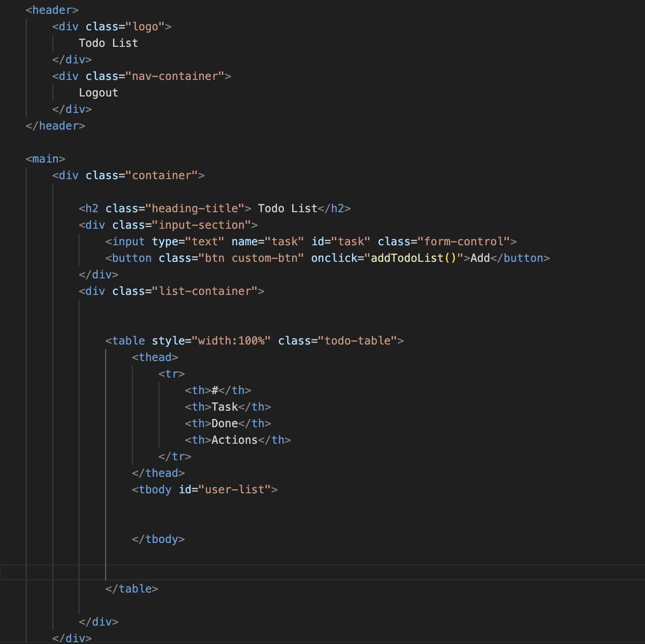Viewport: 645px width, 644px height.
Task: Click the "form-control" class value
Action: (464, 241)
